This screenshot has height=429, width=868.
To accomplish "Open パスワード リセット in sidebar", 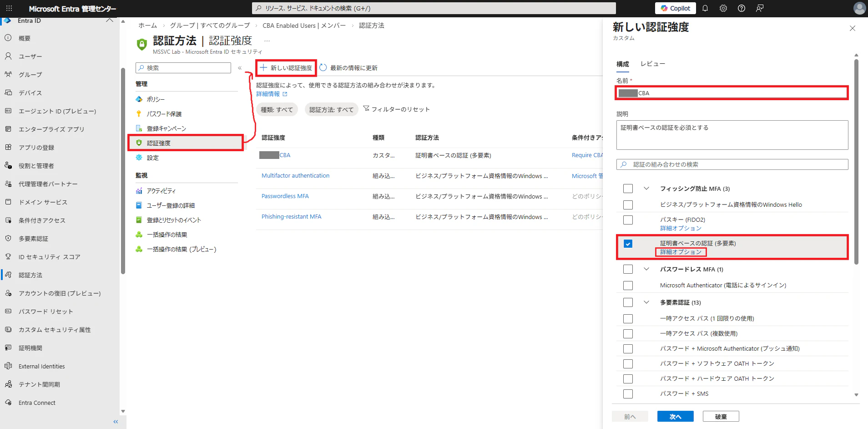I will point(46,312).
